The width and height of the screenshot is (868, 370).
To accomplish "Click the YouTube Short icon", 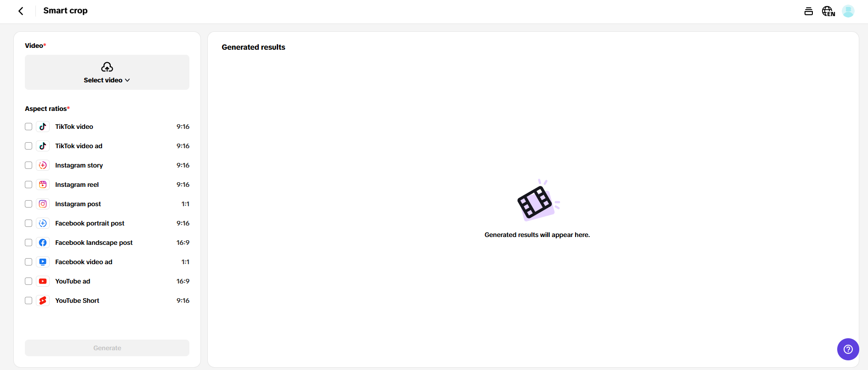I will (x=43, y=301).
